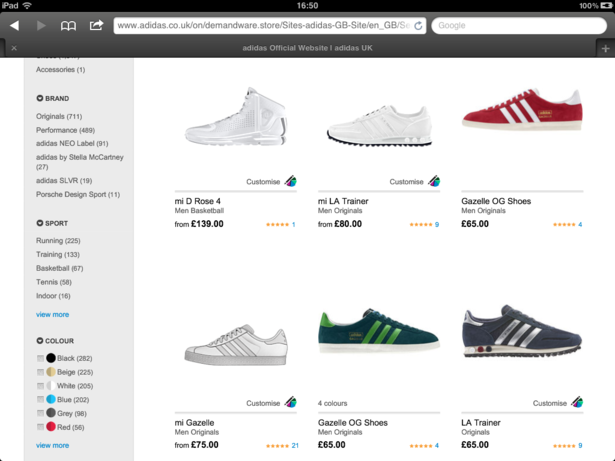The height and width of the screenshot is (461, 615).
Task: Filter by Tennis sport
Action: 54,282
